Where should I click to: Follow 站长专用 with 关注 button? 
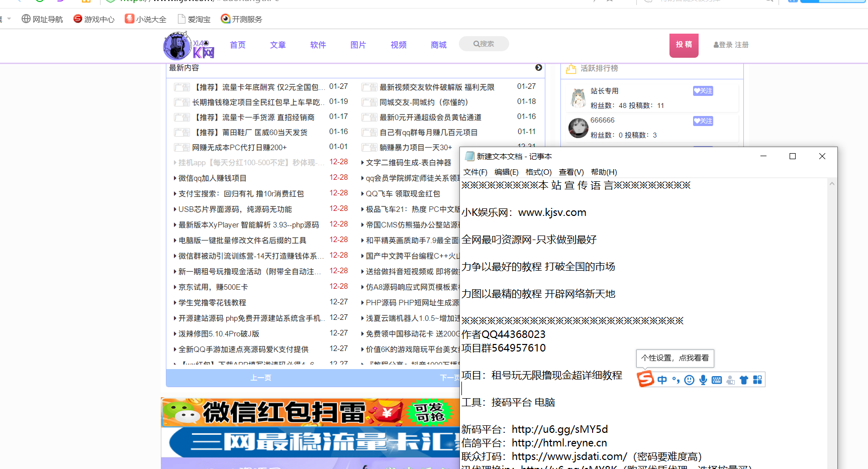click(x=703, y=91)
